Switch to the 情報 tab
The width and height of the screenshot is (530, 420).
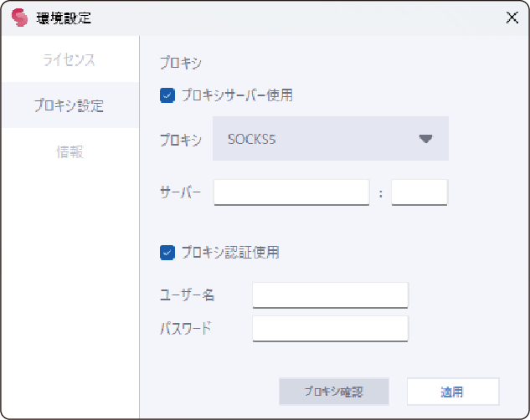69,152
